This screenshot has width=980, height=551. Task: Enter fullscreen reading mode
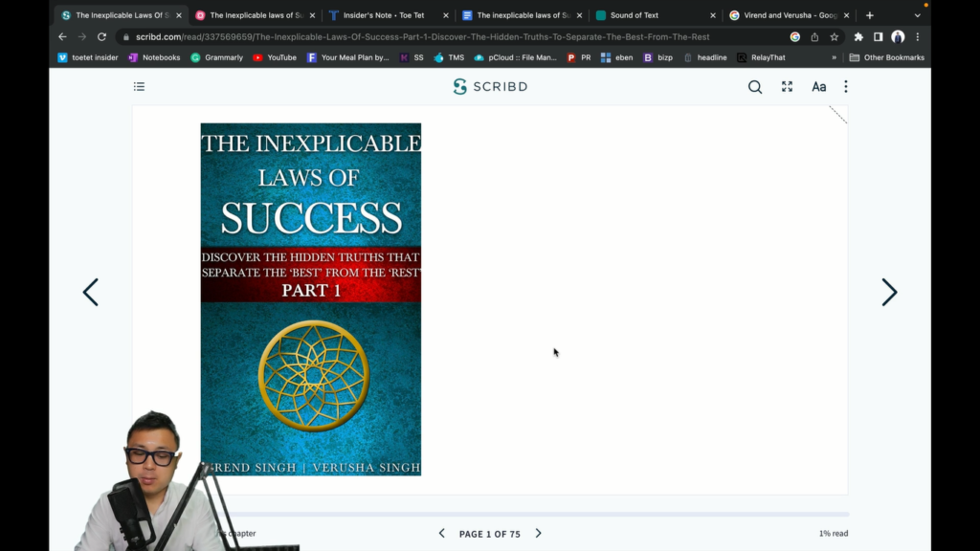coord(787,87)
